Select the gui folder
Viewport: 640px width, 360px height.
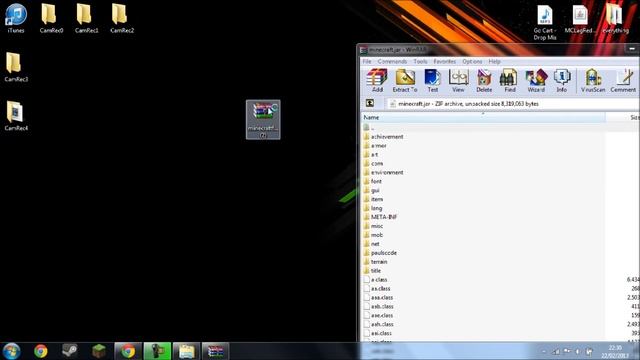[371, 190]
